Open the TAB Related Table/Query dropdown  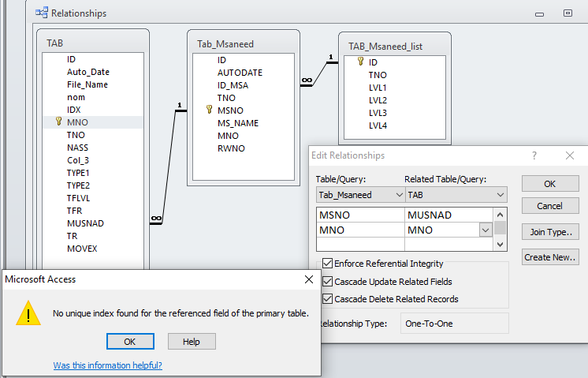pyautogui.click(x=501, y=195)
